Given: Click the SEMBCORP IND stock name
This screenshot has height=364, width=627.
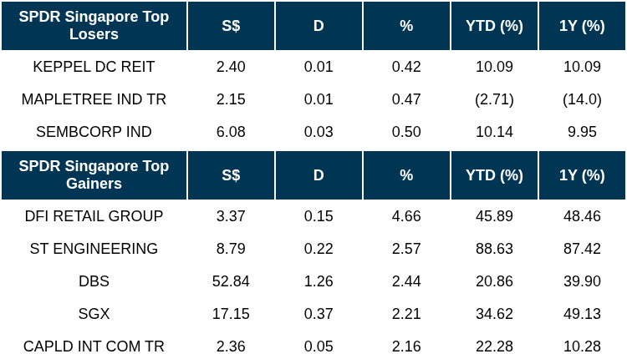Looking at the screenshot, I should point(94,132).
